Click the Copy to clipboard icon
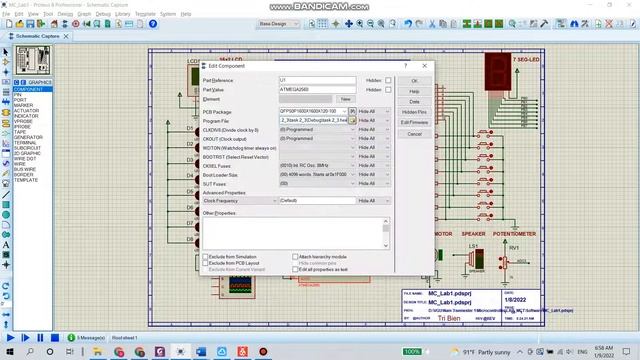The height and width of the screenshot is (360, 640). point(443,24)
